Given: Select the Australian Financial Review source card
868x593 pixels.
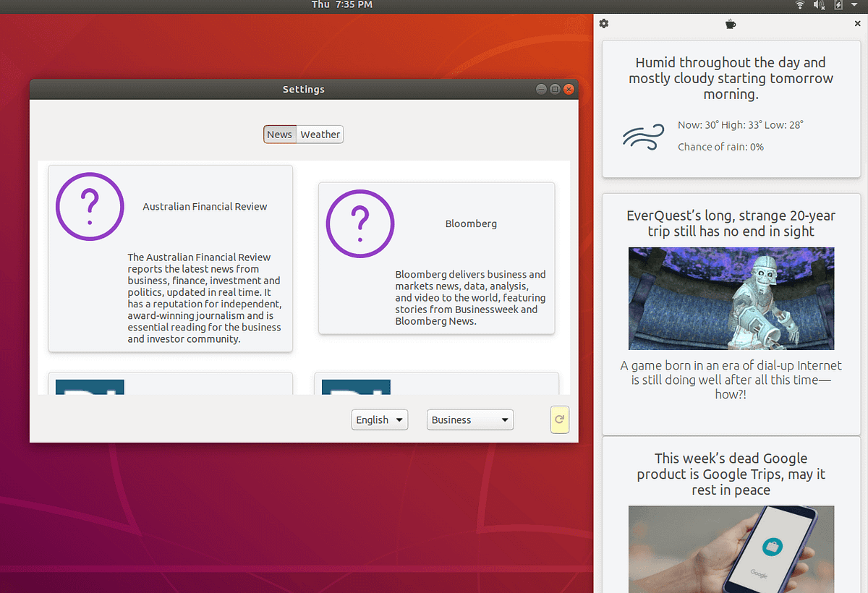Looking at the screenshot, I should [x=171, y=259].
